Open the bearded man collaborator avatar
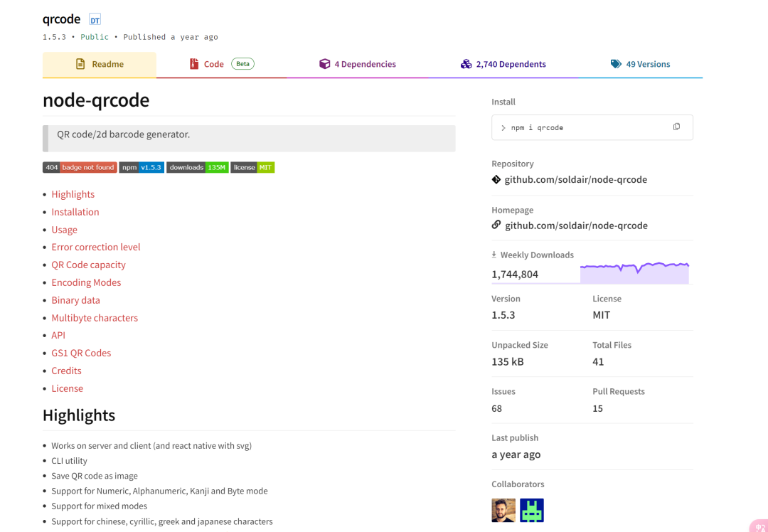The height and width of the screenshot is (532, 768). tap(503, 511)
